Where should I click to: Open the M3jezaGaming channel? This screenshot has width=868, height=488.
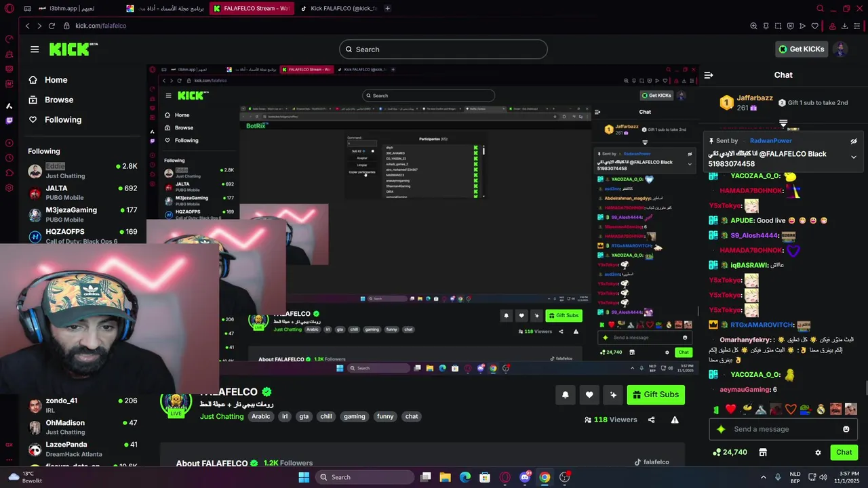[x=83, y=214]
